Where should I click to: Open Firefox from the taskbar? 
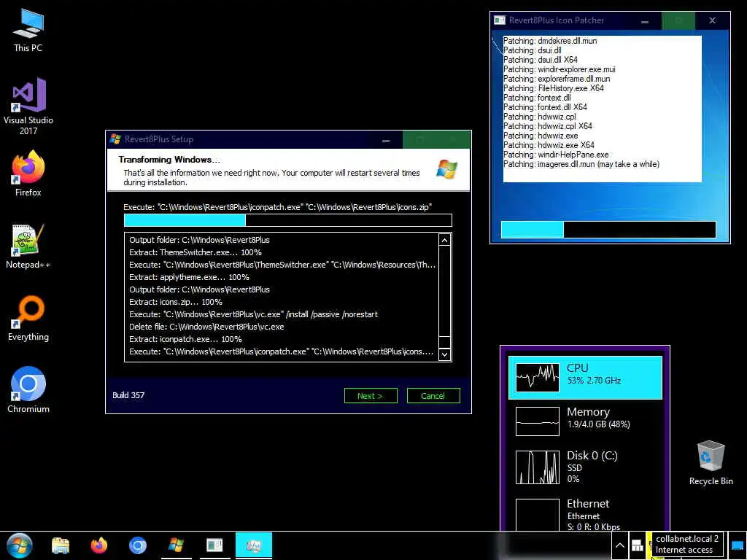tap(98, 545)
